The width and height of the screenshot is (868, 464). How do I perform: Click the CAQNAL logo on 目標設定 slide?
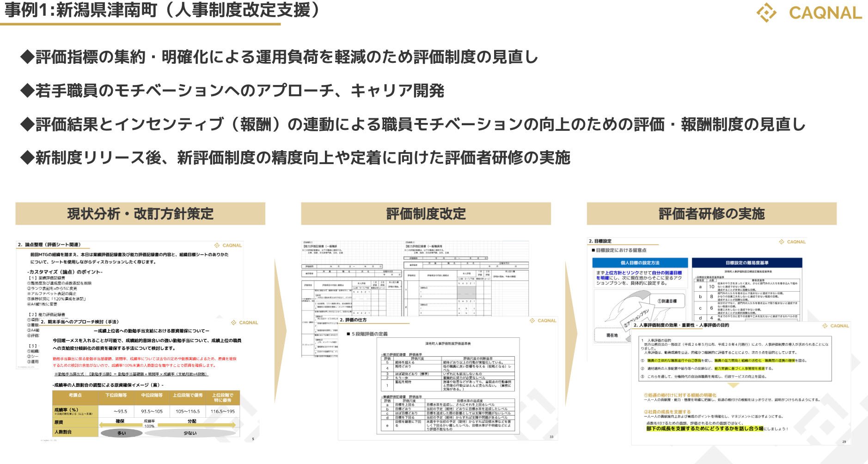tap(792, 242)
